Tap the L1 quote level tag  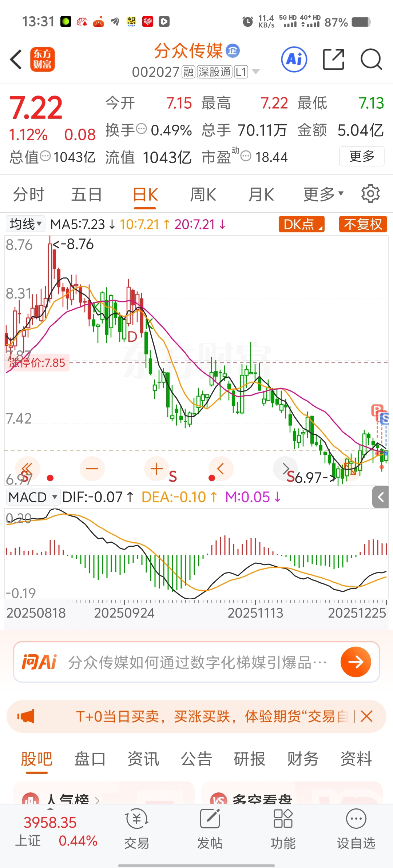(241, 72)
